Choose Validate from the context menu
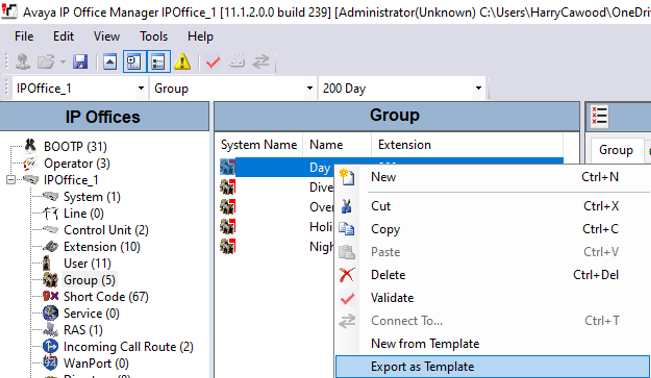Screen dimensions: 651x378 pyautogui.click(x=492, y=298)
